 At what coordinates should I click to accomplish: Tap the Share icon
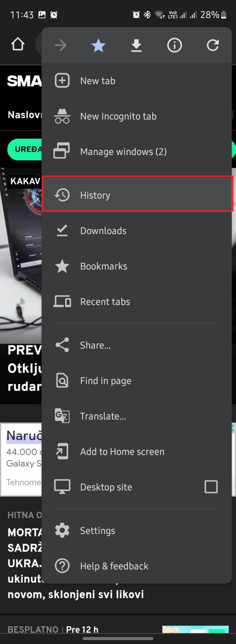click(62, 345)
